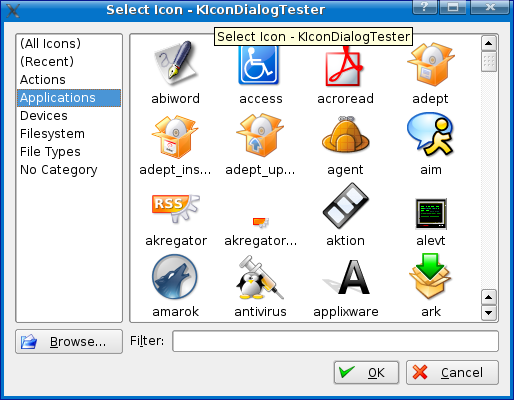514x400 pixels.
Task: Pick the ark archive box icon
Action: [430, 276]
